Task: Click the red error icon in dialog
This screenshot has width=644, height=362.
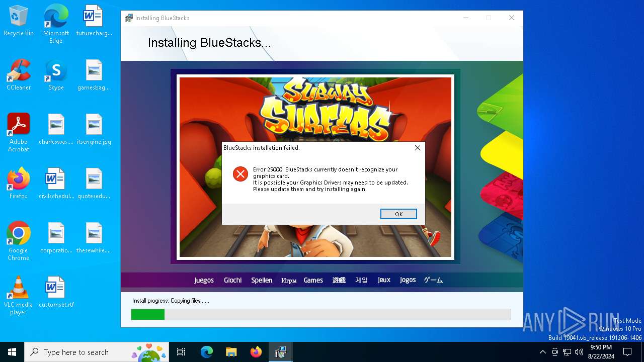Action: (x=240, y=174)
